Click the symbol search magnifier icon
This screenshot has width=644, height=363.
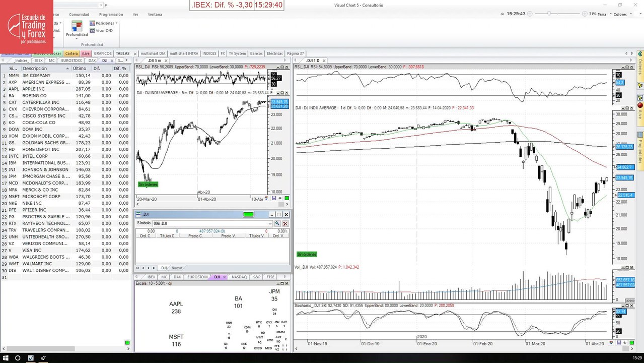tap(277, 223)
